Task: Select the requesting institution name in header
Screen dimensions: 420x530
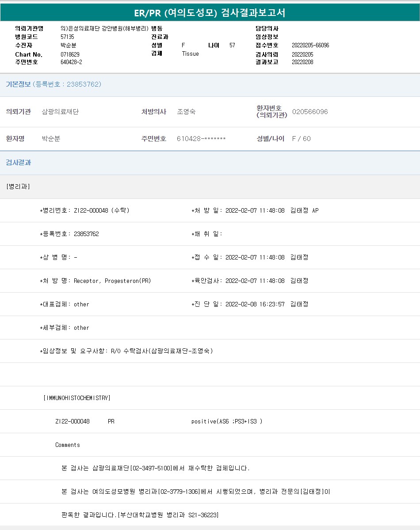Action: [104, 28]
